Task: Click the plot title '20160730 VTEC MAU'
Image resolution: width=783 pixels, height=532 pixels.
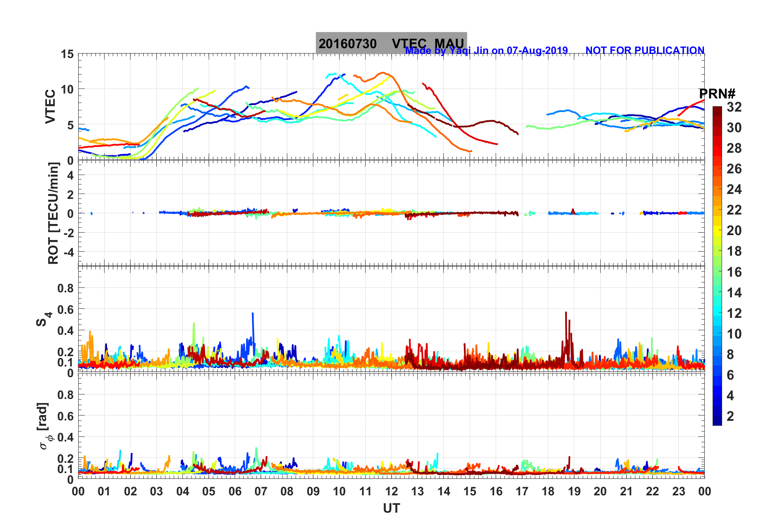Action: 391,43
